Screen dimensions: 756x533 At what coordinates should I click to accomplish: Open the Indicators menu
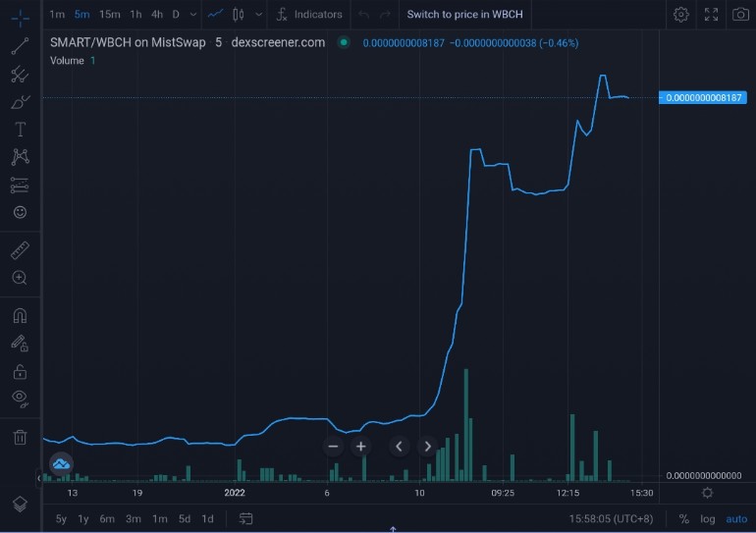(309, 15)
